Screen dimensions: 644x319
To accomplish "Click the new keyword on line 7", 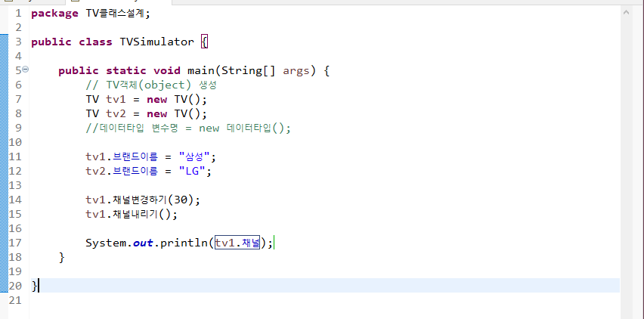I will point(157,99).
